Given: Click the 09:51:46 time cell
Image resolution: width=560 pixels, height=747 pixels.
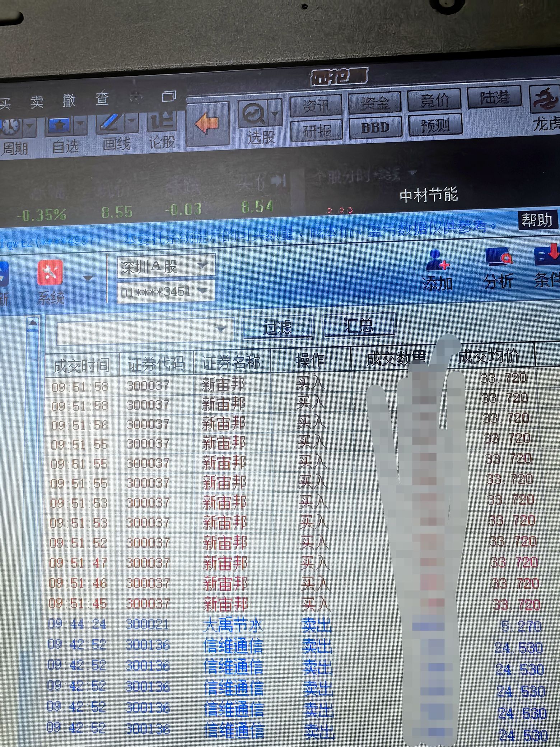Looking at the screenshot, I should [78, 583].
